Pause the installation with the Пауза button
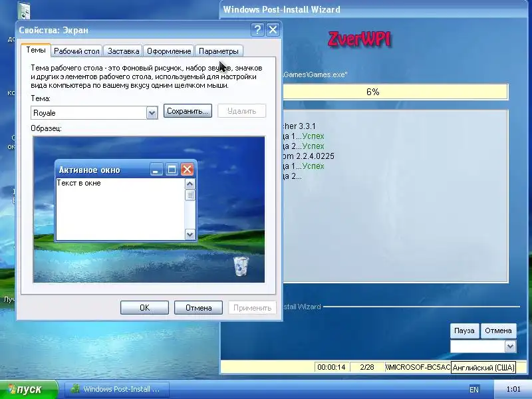The image size is (532, 399). [464, 331]
